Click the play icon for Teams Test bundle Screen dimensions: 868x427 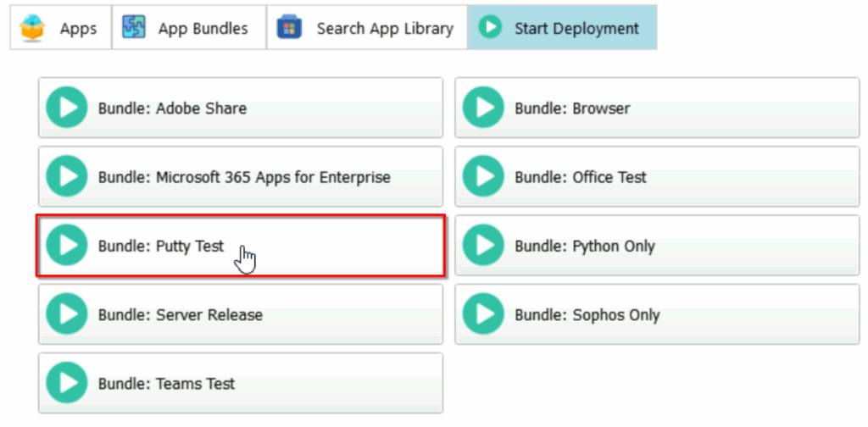(67, 383)
